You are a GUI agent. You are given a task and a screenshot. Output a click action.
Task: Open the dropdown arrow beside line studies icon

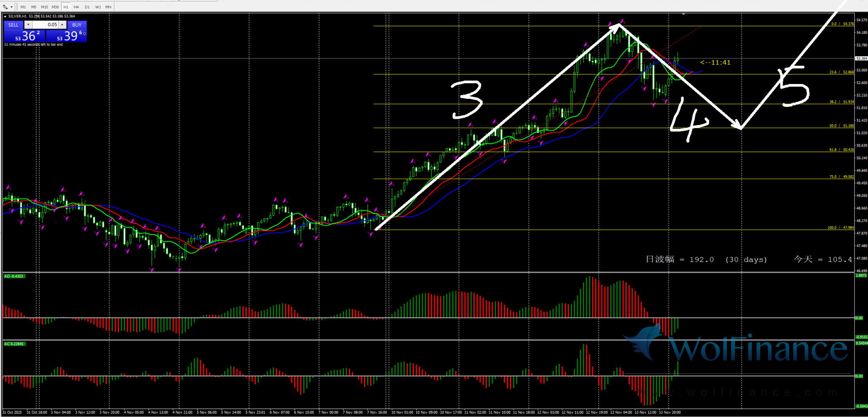coord(11,7)
